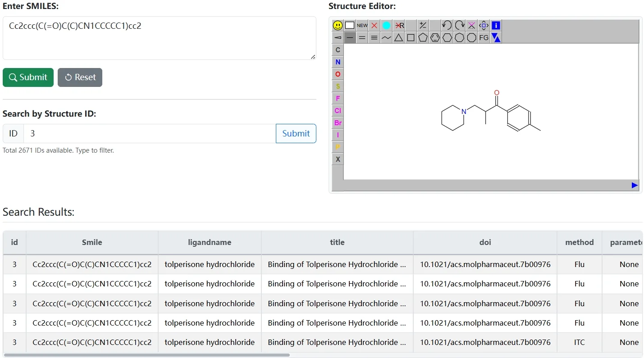
Task: Choose the carbon C atom button
Action: [x=338, y=50]
